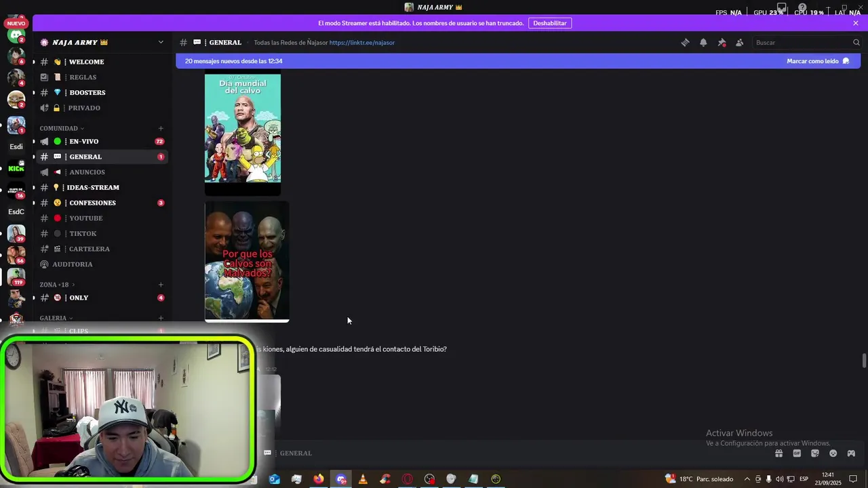Open the sticker picker
Image resolution: width=868 pixels, height=488 pixels.
tap(815, 453)
